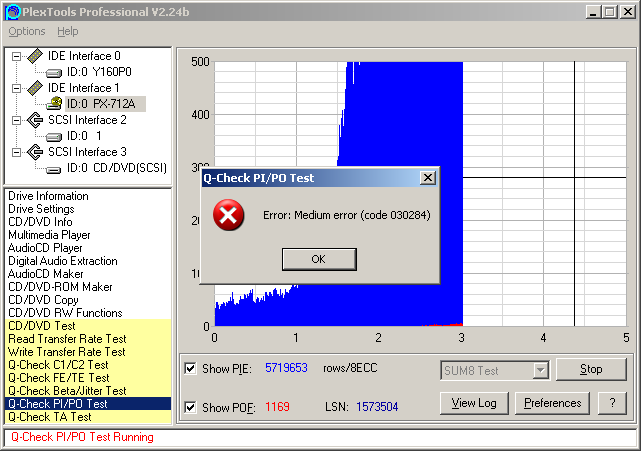Click the Stop button
This screenshot has height=451, width=641.
591,369
